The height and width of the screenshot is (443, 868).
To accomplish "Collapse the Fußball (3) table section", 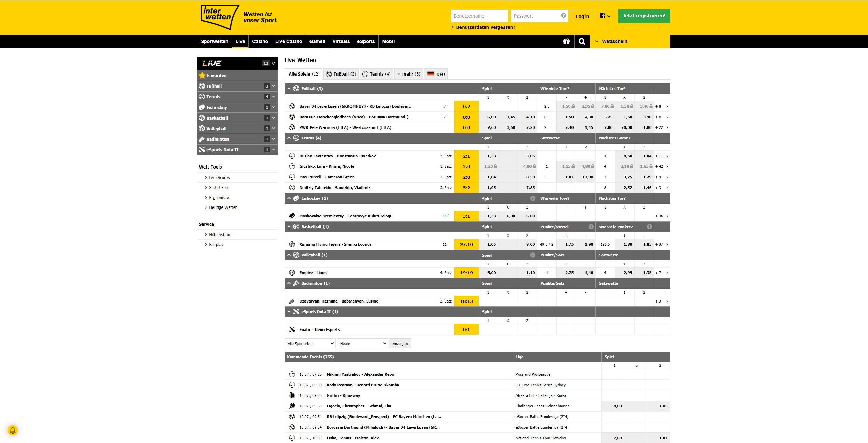I will click(289, 89).
